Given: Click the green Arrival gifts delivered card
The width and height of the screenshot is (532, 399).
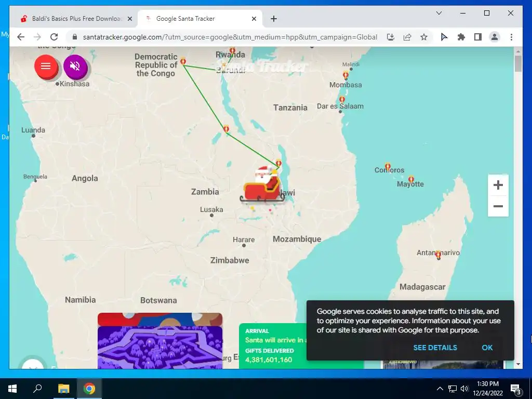Looking at the screenshot, I should 273,346.
